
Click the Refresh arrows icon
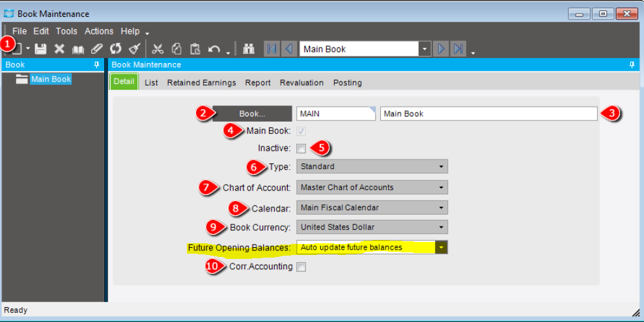click(x=116, y=49)
